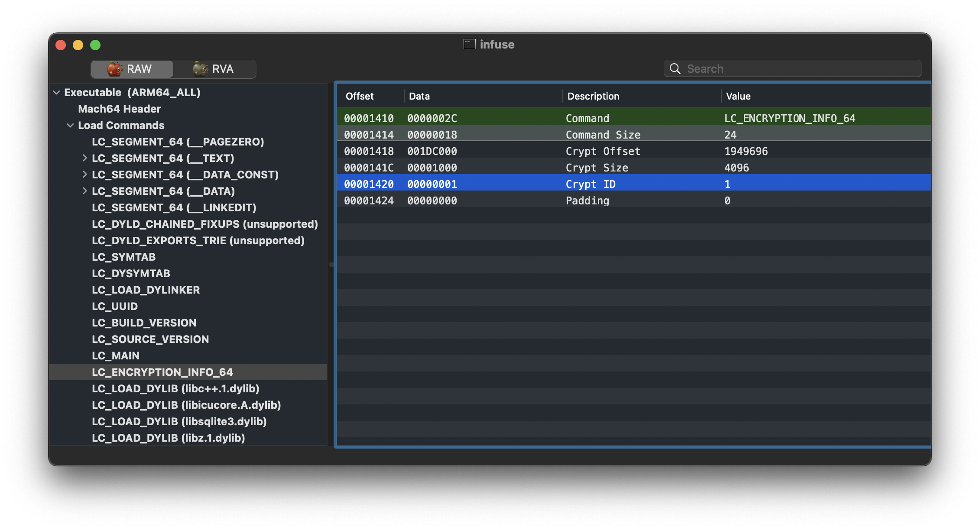Close the infuse window
Image resolution: width=980 pixels, height=530 pixels.
coord(61,45)
